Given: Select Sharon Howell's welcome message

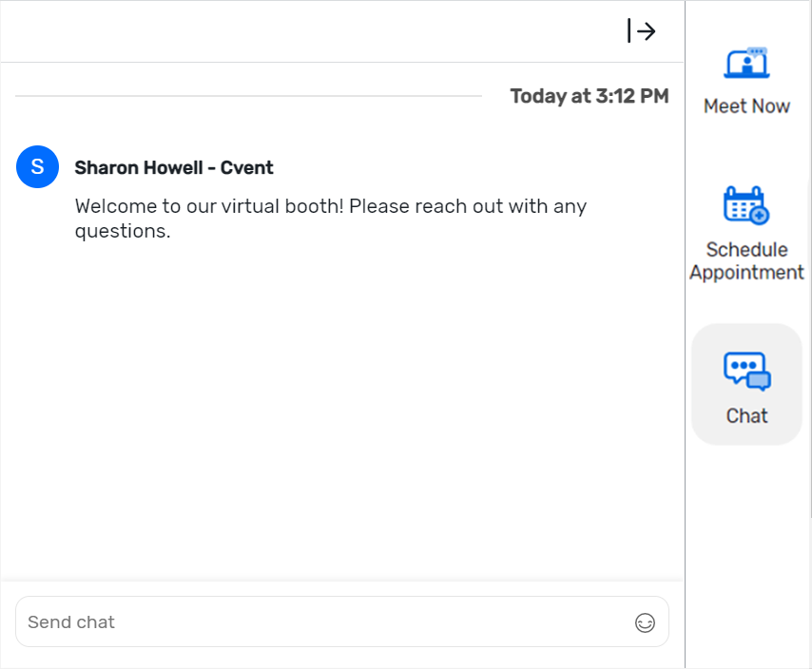Looking at the screenshot, I should coord(330,219).
